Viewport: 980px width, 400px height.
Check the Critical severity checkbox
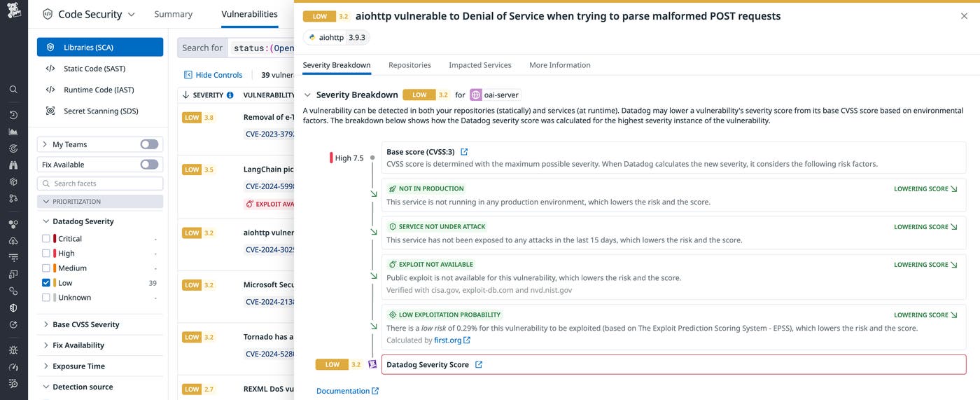coord(46,239)
